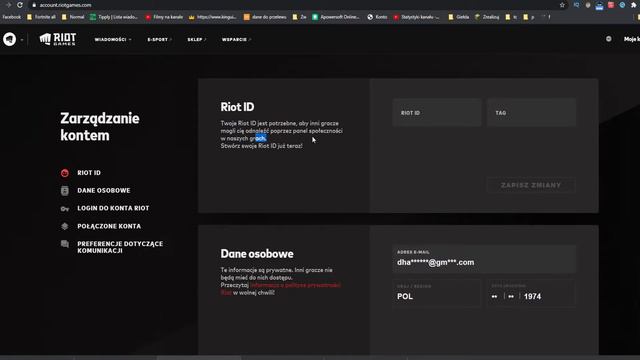The image size is (640, 360).
Task: Click the Tag input field
Action: (x=531, y=113)
